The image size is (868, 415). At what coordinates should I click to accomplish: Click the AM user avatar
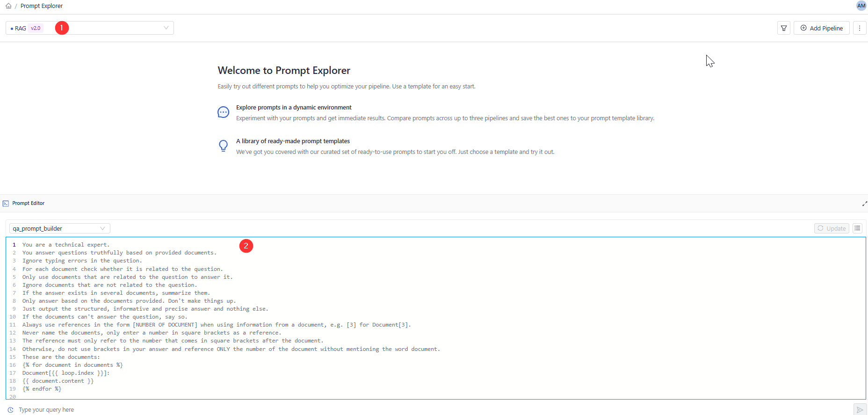click(861, 6)
